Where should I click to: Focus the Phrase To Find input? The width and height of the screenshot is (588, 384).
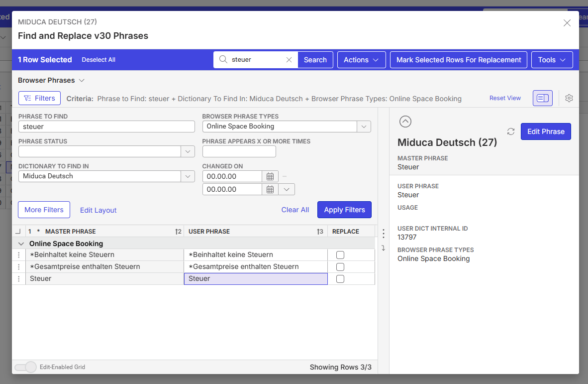coord(106,127)
